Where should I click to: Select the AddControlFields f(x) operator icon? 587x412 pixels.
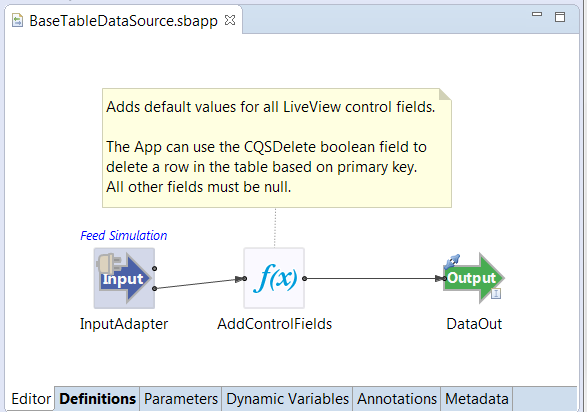[x=274, y=278]
